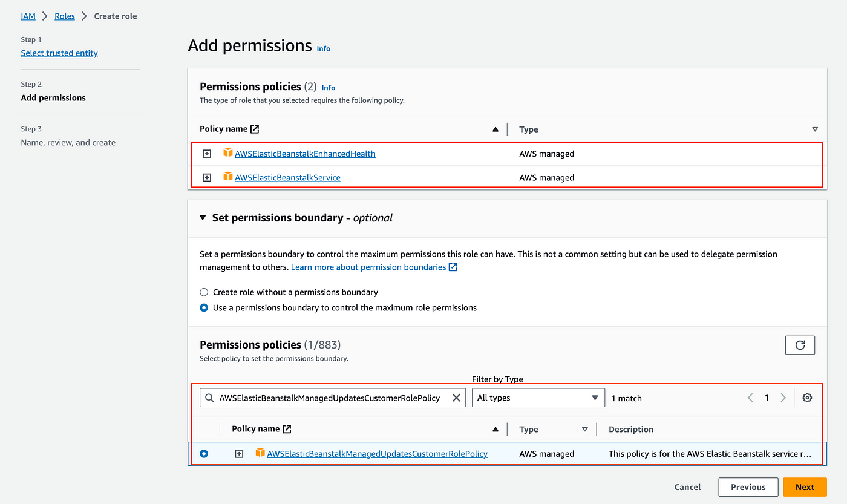847x504 pixels.
Task: Sort top table by Policy name arrow
Action: point(495,129)
